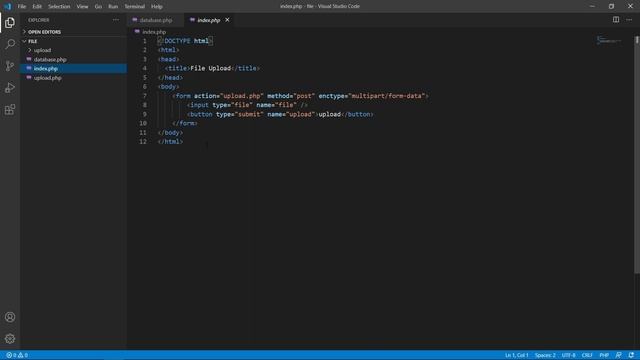Screen dimensions: 640x360
Task: Open the Edit menu
Action: (x=37, y=7)
